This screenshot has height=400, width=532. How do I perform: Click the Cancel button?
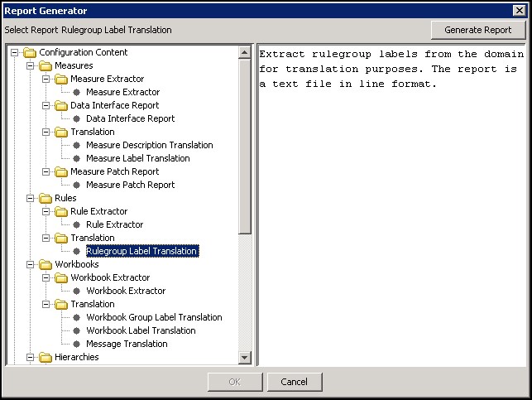pos(295,382)
